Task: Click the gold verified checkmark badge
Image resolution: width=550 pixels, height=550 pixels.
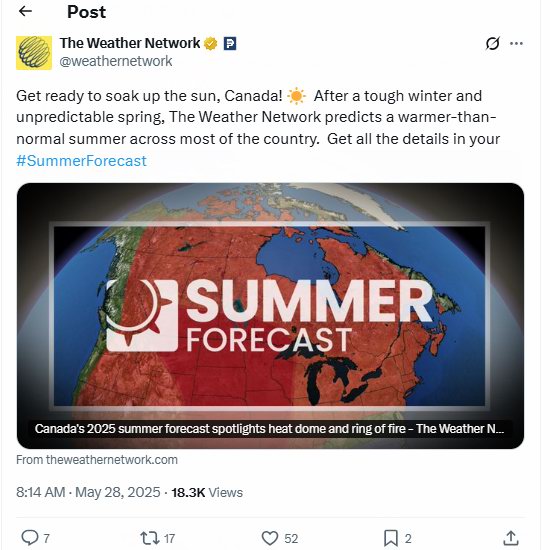Action: [x=210, y=43]
